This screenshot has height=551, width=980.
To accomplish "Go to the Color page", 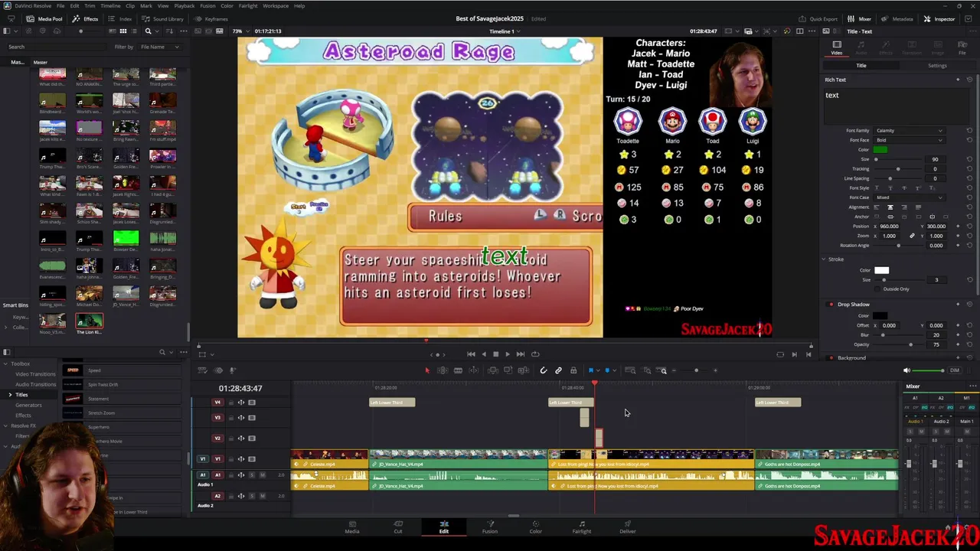I will (x=536, y=527).
